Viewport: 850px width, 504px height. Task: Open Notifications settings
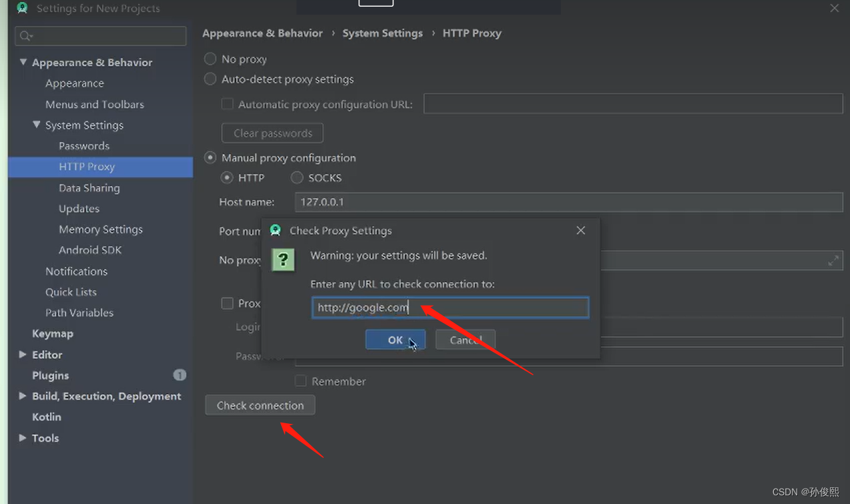[x=76, y=271]
